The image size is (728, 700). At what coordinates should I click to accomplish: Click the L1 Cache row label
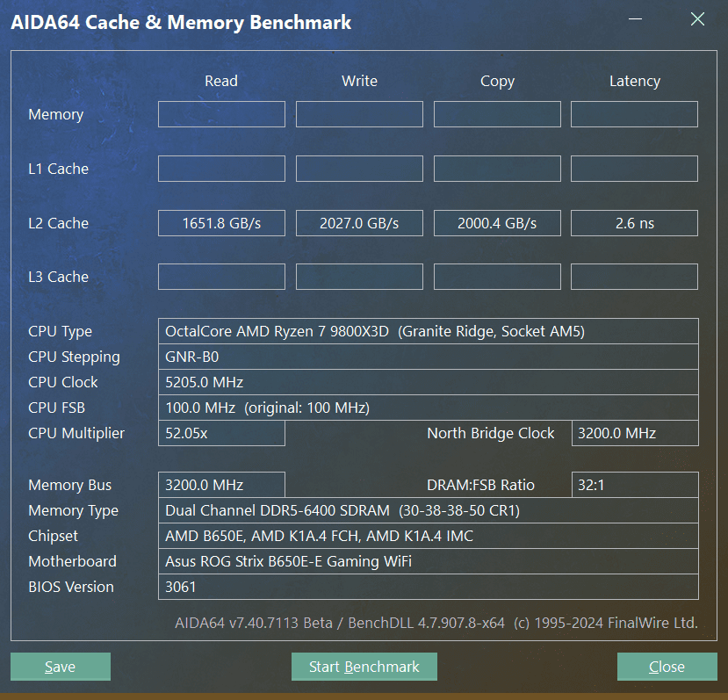(58, 169)
